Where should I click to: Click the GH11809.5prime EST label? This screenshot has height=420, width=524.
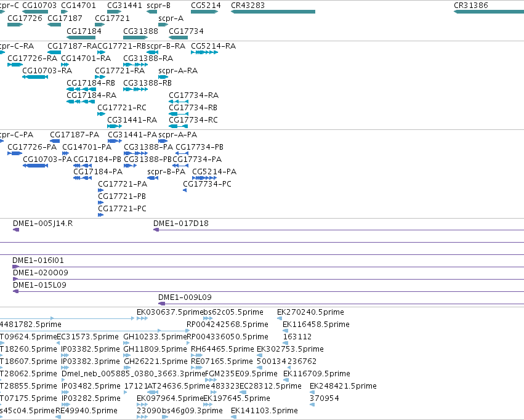click(155, 350)
